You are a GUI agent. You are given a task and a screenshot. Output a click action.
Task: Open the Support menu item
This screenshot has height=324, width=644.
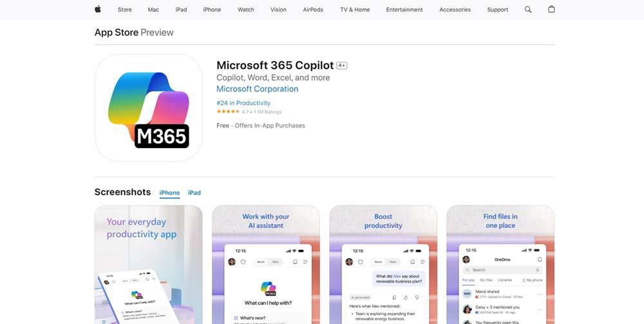click(x=497, y=10)
